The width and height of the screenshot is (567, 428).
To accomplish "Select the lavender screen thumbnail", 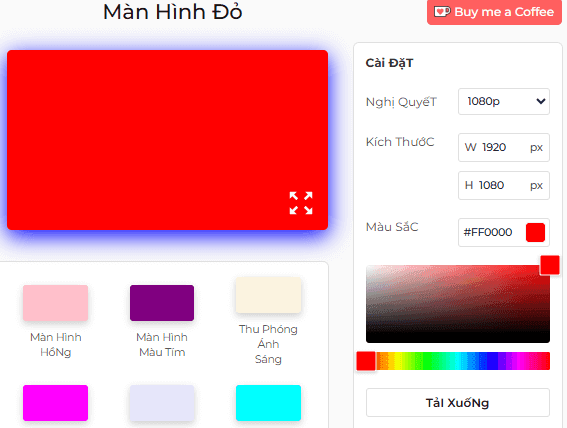I will (162, 403).
